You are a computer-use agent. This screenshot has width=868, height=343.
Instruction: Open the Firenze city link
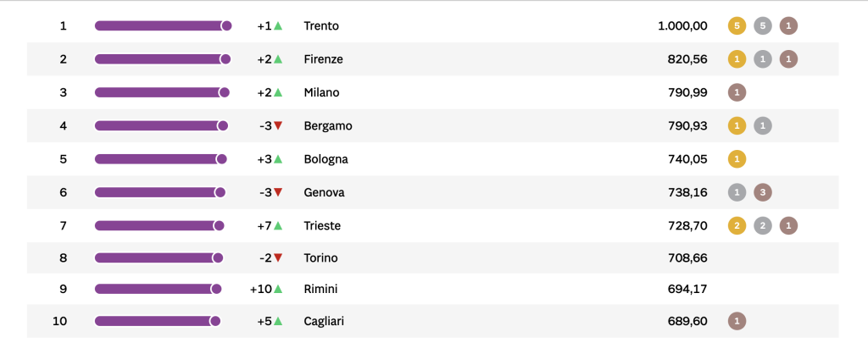point(323,58)
